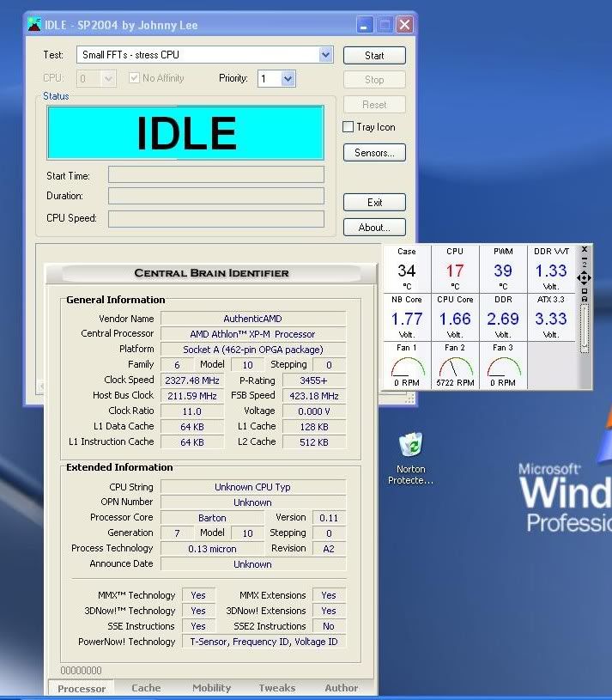Click the Vendor Name value AuthenticAMD
The height and width of the screenshot is (700, 612).
coord(253,319)
